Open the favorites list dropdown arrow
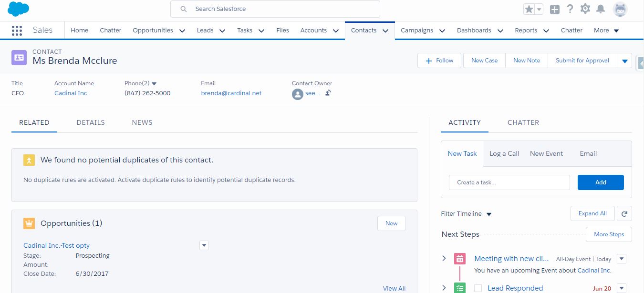The height and width of the screenshot is (293, 644). coord(539,9)
